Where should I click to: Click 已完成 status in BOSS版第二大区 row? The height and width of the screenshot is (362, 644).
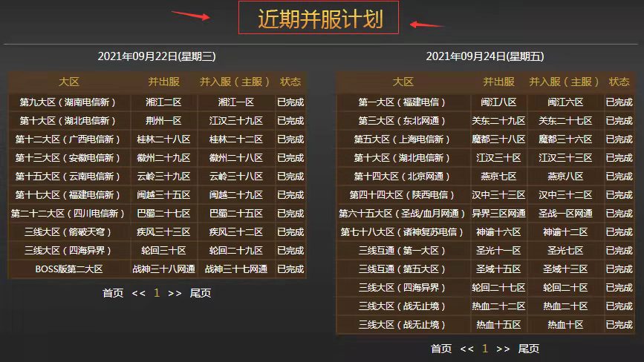(x=290, y=269)
